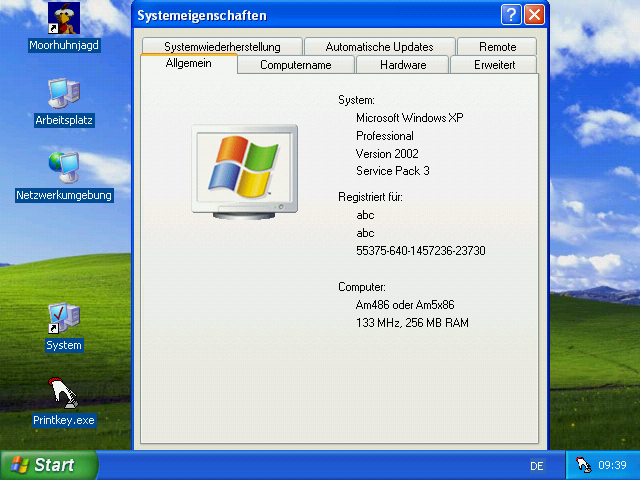
Task: Click the product ID 55375-640-1457236-23730
Action: coord(420,251)
